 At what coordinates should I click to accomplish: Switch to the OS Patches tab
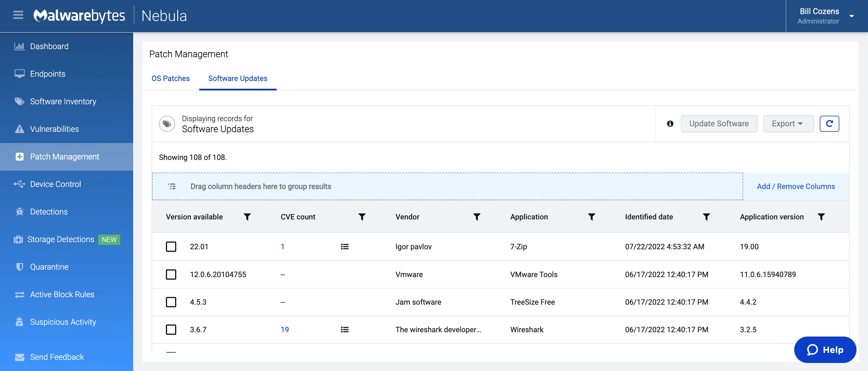click(x=170, y=78)
